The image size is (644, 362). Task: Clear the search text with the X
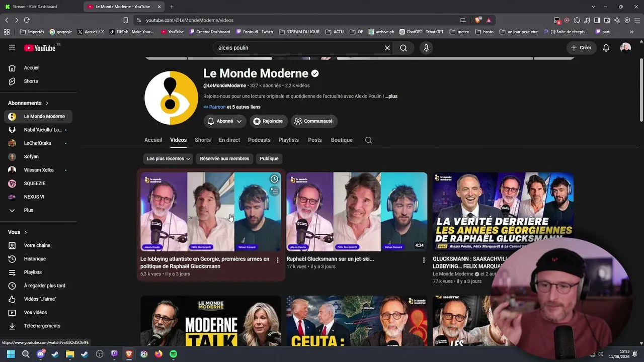[387, 48]
